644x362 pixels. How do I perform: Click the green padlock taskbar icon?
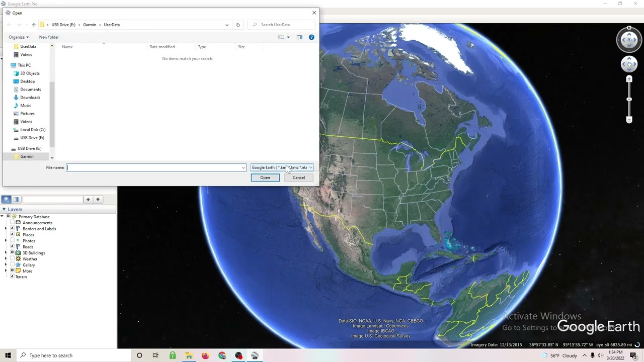(x=173, y=355)
